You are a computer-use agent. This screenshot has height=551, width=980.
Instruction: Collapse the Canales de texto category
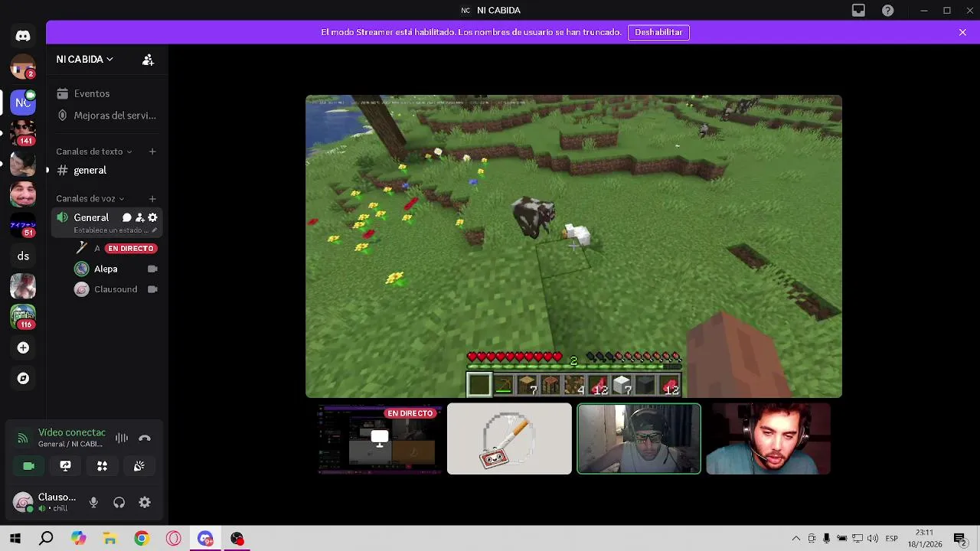(x=93, y=152)
